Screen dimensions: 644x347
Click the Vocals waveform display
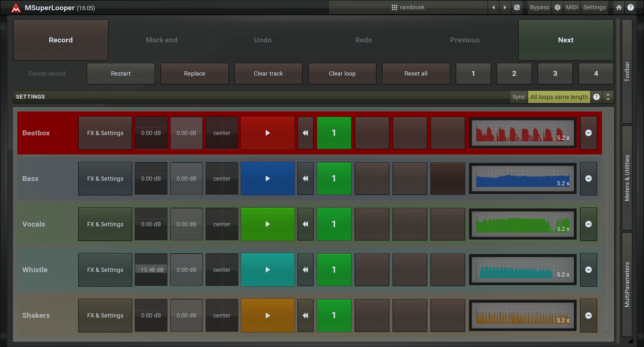(x=523, y=224)
